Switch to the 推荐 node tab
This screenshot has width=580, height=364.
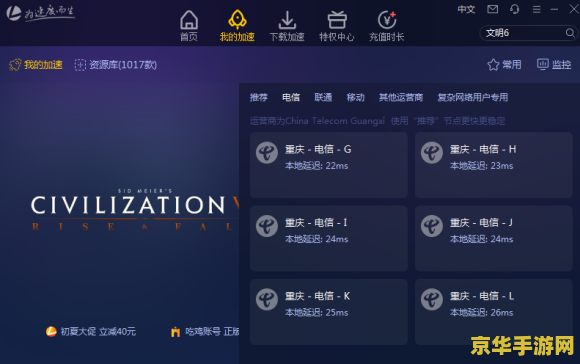[259, 97]
